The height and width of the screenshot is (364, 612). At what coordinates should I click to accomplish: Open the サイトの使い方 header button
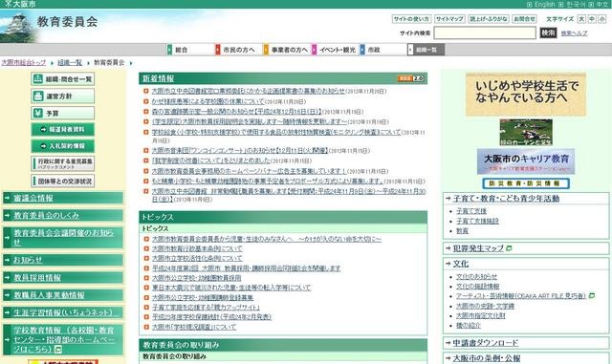pos(411,19)
